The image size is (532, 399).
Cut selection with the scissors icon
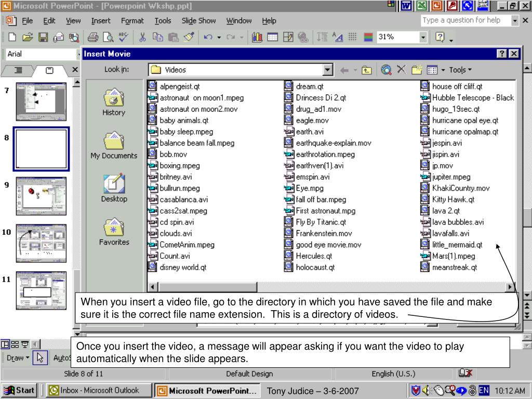(142, 37)
